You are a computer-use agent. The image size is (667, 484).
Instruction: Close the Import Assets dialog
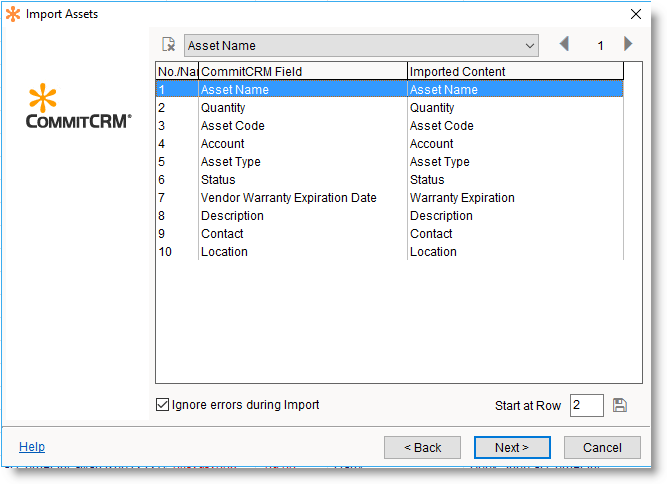click(636, 14)
